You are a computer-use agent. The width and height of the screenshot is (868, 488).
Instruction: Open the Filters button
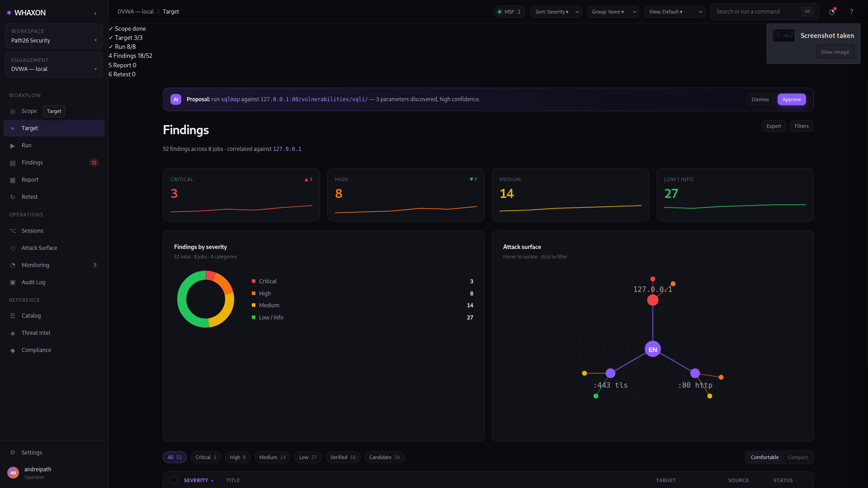point(802,126)
